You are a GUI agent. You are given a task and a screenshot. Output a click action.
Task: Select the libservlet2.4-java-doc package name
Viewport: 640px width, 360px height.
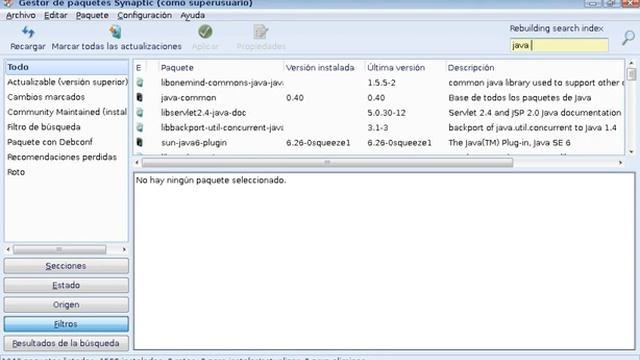[x=203, y=113]
